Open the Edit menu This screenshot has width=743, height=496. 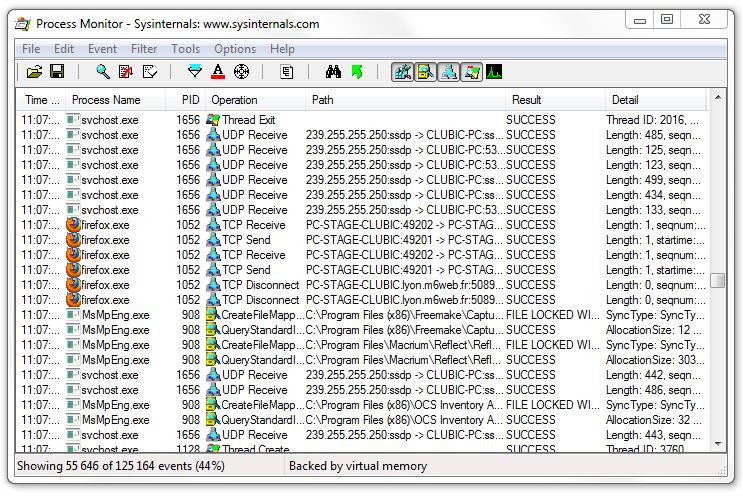[x=64, y=49]
